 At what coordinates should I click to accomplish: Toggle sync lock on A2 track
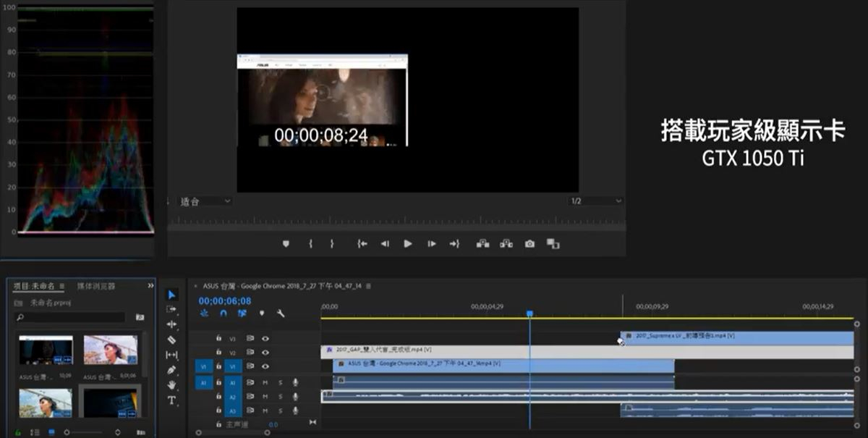[250, 397]
